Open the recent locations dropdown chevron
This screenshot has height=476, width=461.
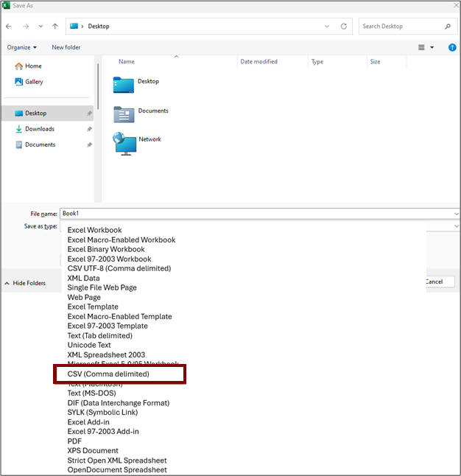pos(41,27)
